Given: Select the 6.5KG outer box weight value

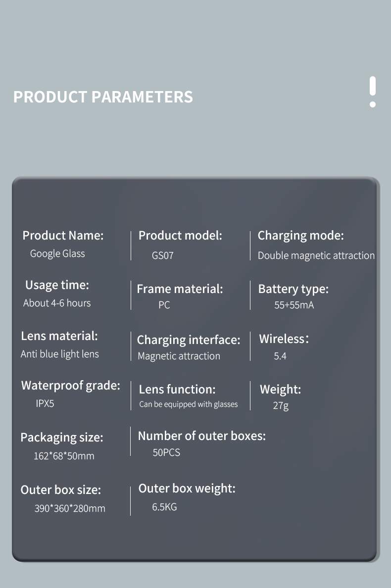Looking at the screenshot, I should [x=164, y=507].
